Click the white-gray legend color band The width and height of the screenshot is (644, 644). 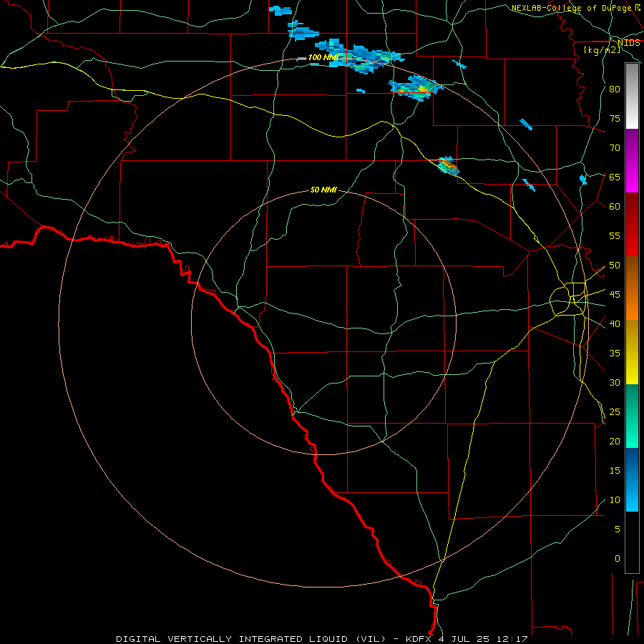pyautogui.click(x=632, y=96)
